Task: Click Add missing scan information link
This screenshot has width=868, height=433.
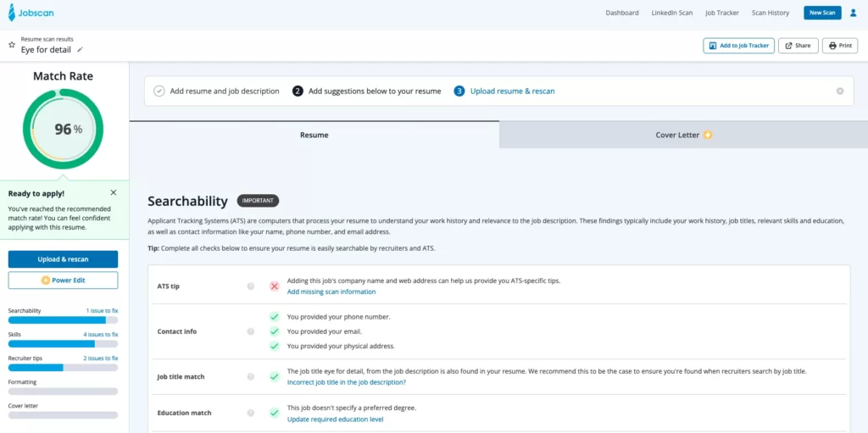Action: (x=331, y=291)
